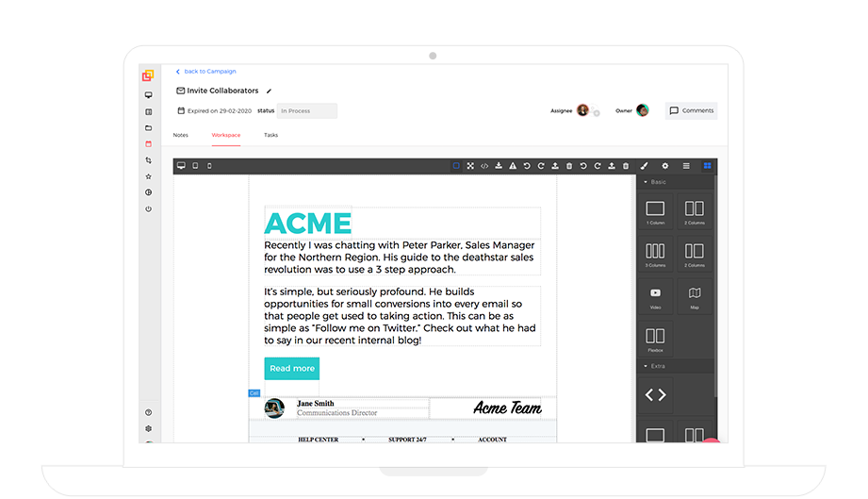Image resolution: width=868 pixels, height=499 pixels.
Task: Enter fullscreen mode in editor toolbar
Action: click(x=470, y=166)
